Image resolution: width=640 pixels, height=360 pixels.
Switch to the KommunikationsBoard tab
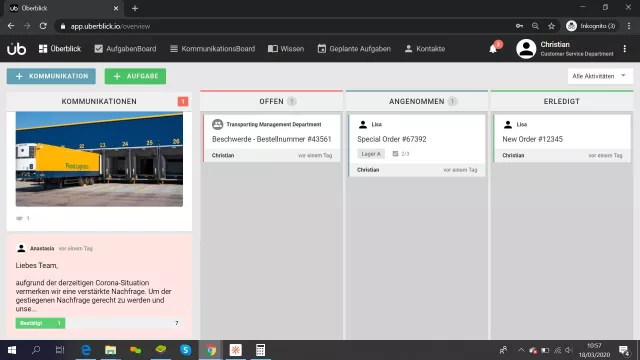(212, 49)
